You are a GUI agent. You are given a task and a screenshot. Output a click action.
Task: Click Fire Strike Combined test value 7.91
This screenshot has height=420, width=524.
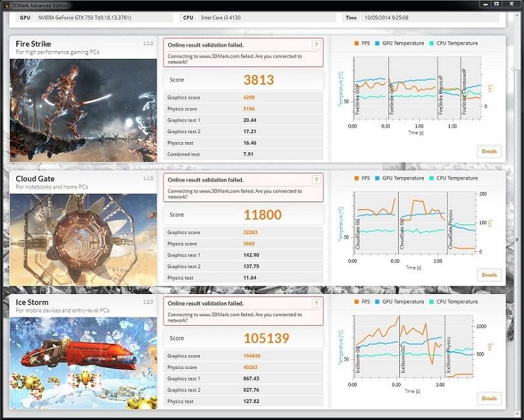click(x=248, y=154)
